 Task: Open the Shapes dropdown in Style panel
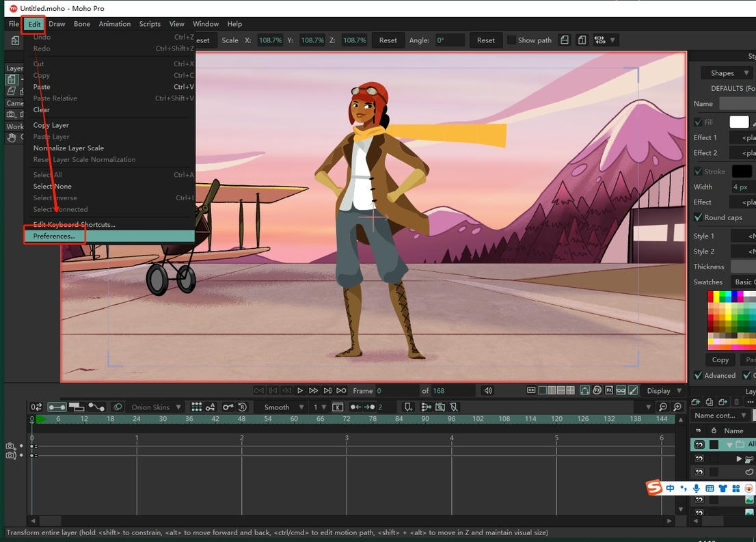tap(727, 73)
